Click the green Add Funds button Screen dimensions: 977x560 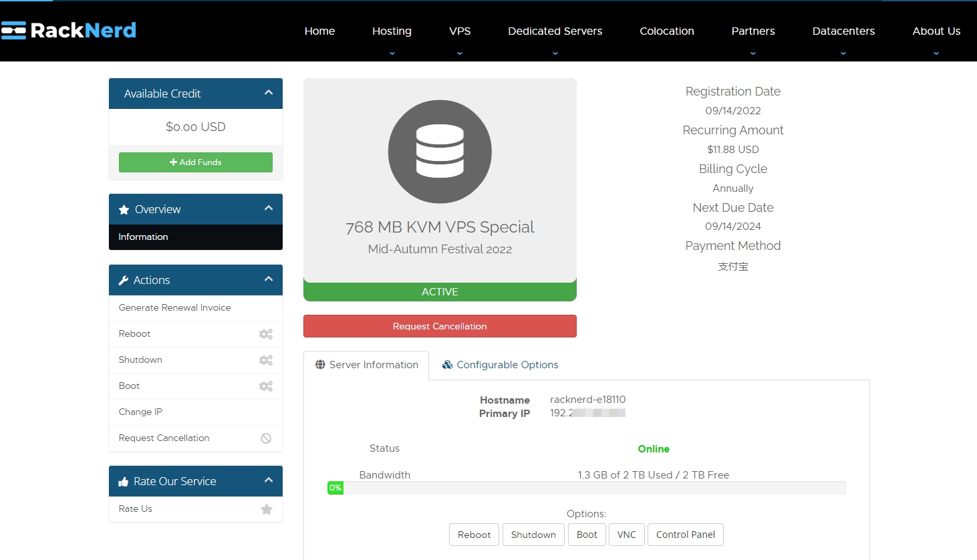[196, 162]
